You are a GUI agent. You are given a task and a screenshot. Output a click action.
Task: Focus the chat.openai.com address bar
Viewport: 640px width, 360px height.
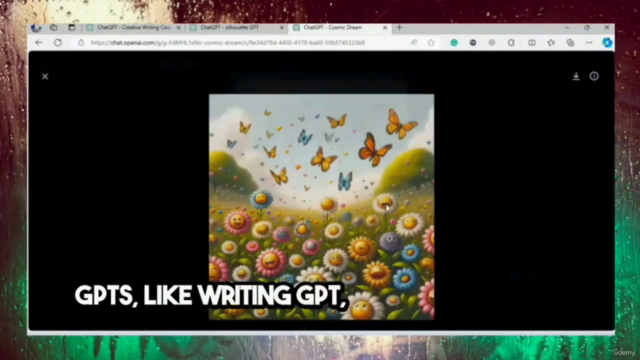pyautogui.click(x=227, y=42)
